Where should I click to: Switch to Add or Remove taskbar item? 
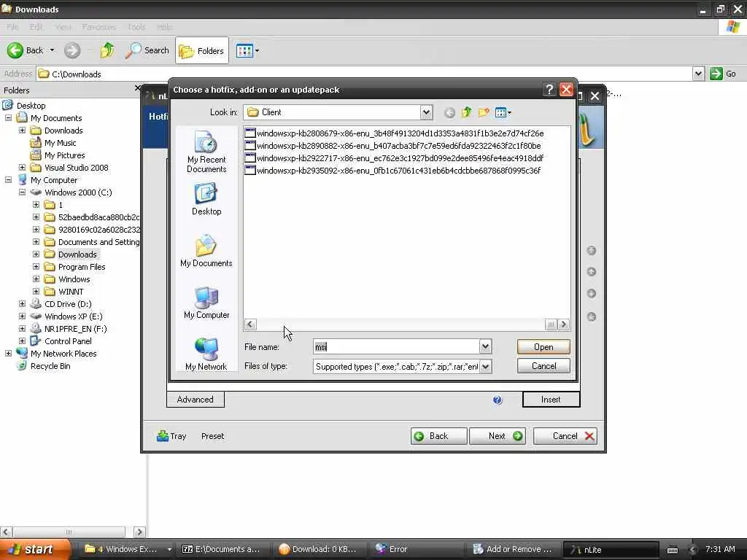pos(513,549)
